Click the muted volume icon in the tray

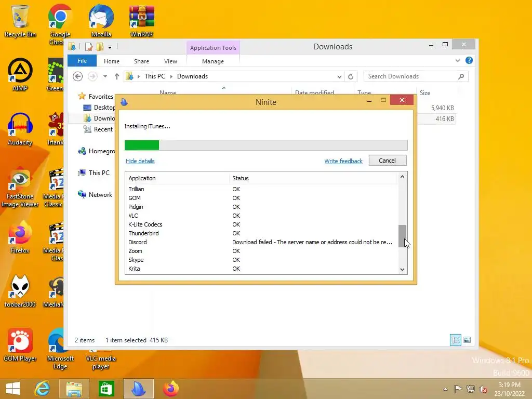(x=483, y=389)
